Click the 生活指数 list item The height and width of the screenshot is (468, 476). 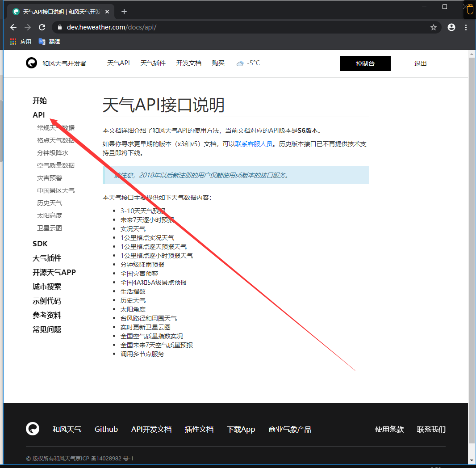(x=133, y=291)
